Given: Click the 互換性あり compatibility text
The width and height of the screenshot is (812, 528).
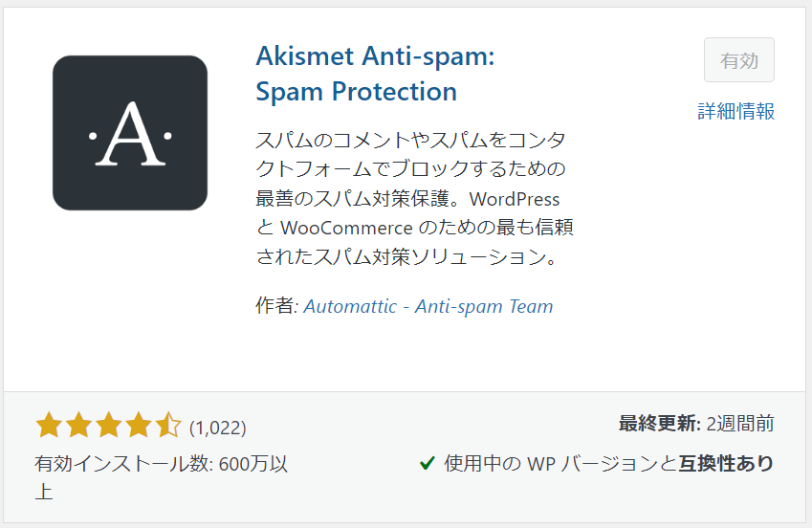Looking at the screenshot, I should [x=726, y=463].
